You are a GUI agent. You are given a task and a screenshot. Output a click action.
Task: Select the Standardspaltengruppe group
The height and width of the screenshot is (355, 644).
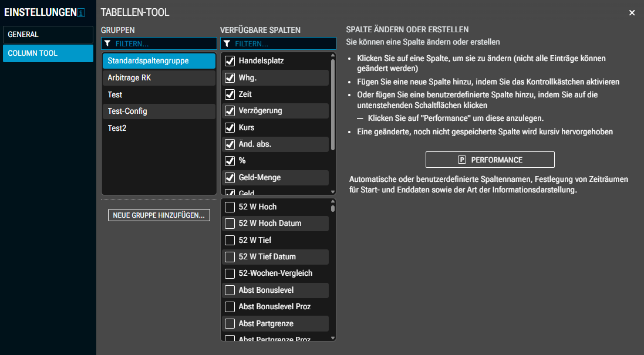[159, 61]
